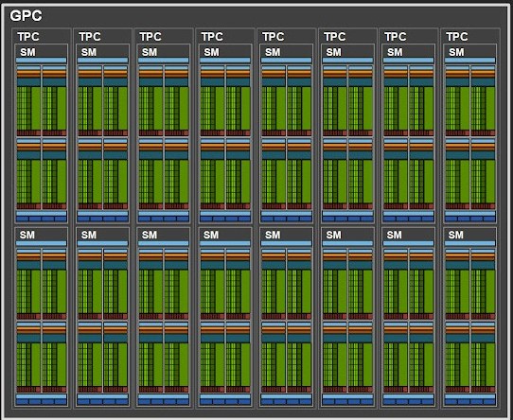Select the seventh TPC label from the left
Image resolution: width=513 pixels, height=420 pixels.
tap(396, 37)
